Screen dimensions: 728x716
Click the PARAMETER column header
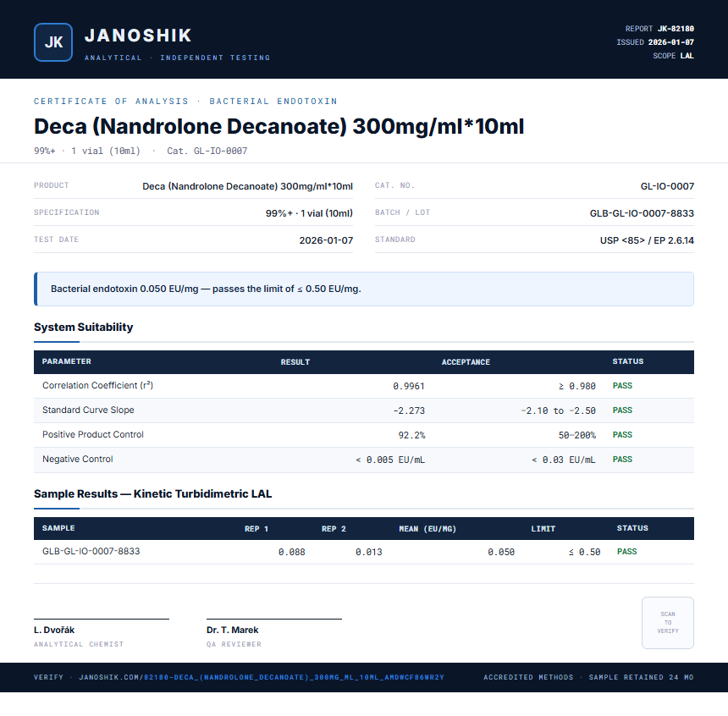(x=66, y=361)
